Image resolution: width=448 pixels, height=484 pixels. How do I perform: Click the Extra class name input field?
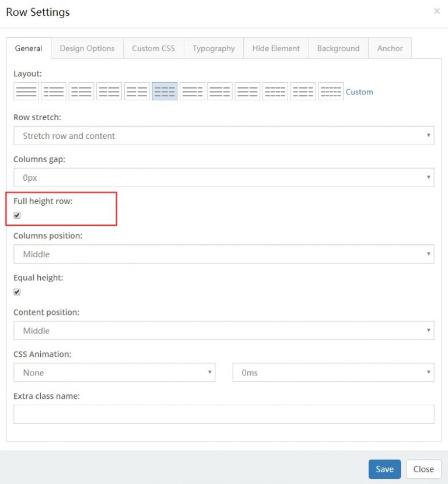(224, 414)
